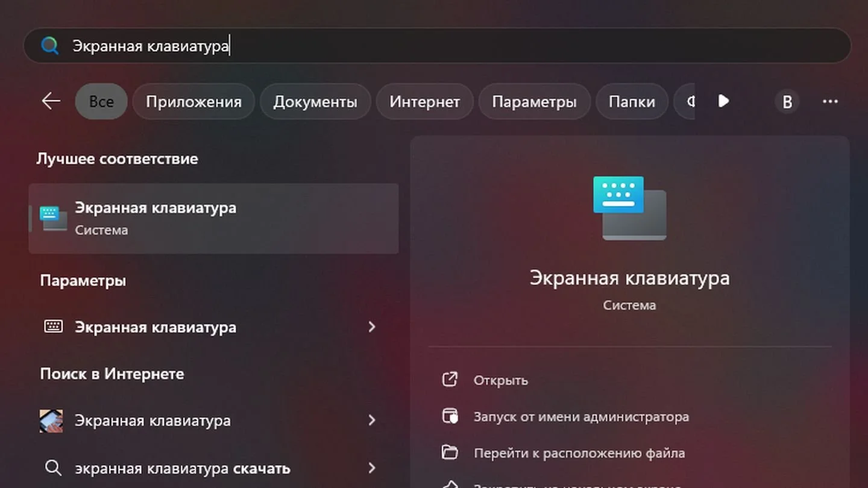The height and width of the screenshot is (488, 868).
Task: Open Экранная клавиатура under Параметры section
Action: [x=214, y=327]
